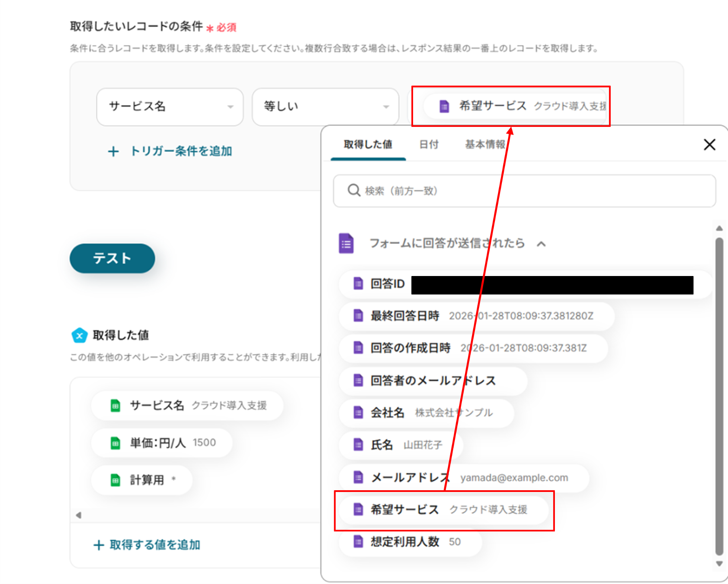This screenshot has height=584, width=728.
Task: Click the form icon in the 希望サービス condition chip
Action: click(444, 106)
